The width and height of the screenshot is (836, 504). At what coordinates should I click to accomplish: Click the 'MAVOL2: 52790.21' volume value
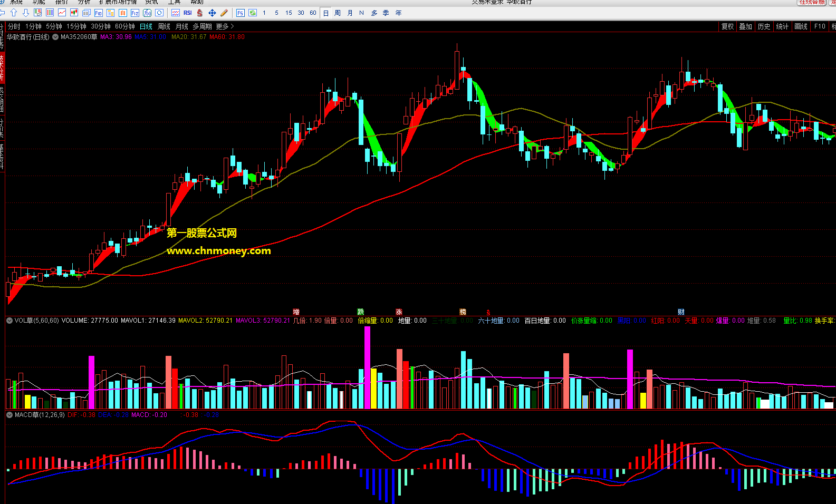tap(205, 321)
